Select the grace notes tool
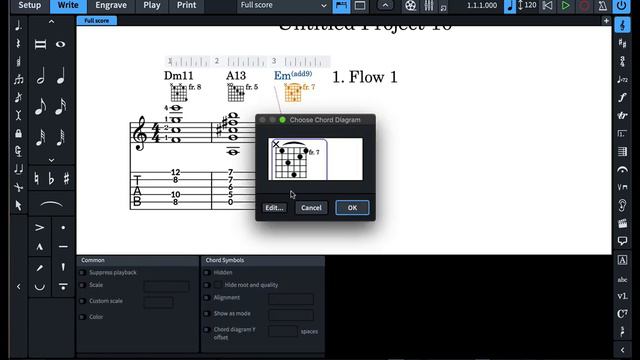The height and width of the screenshot is (360, 640). coord(18,98)
